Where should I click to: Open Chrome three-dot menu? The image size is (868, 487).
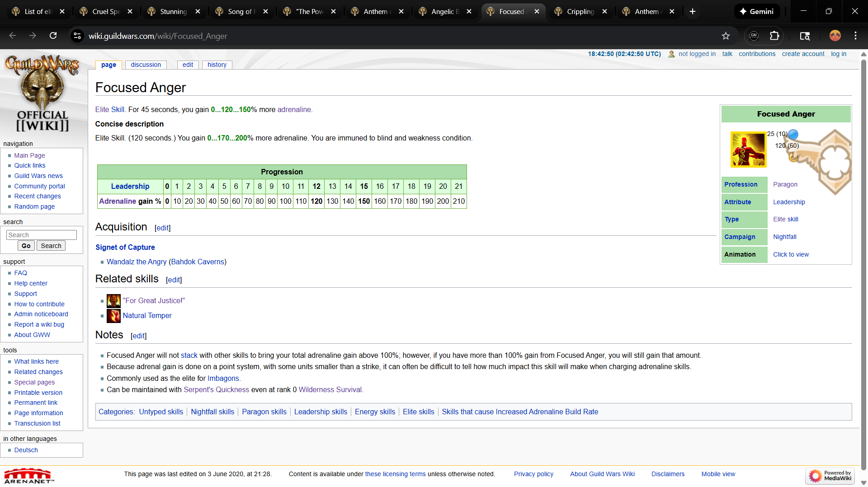855,36
